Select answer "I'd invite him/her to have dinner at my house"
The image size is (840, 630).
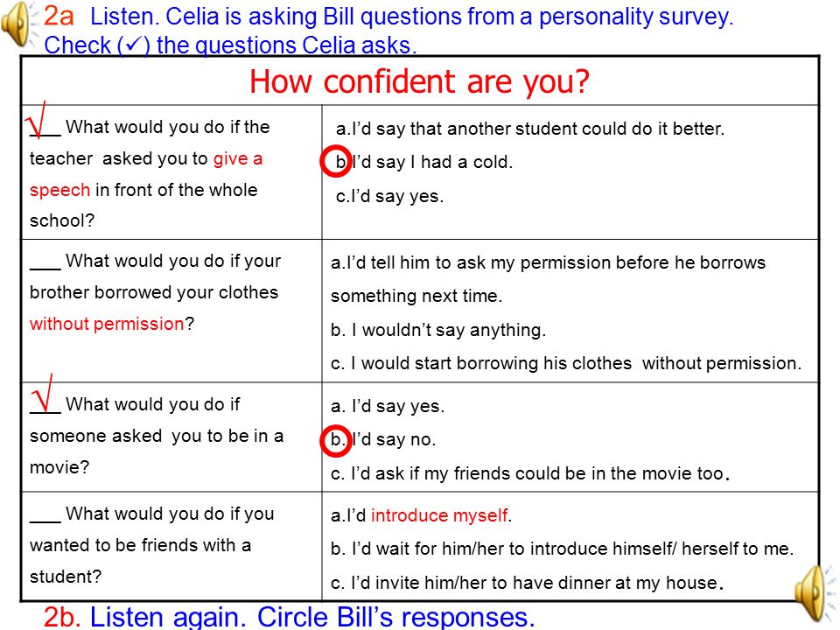pyautogui.click(x=527, y=583)
